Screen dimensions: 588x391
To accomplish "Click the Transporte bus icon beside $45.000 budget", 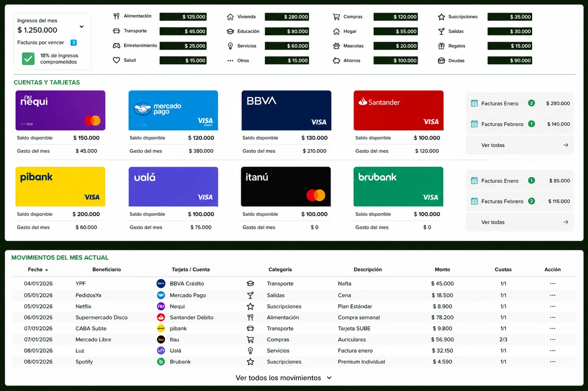I will (116, 31).
